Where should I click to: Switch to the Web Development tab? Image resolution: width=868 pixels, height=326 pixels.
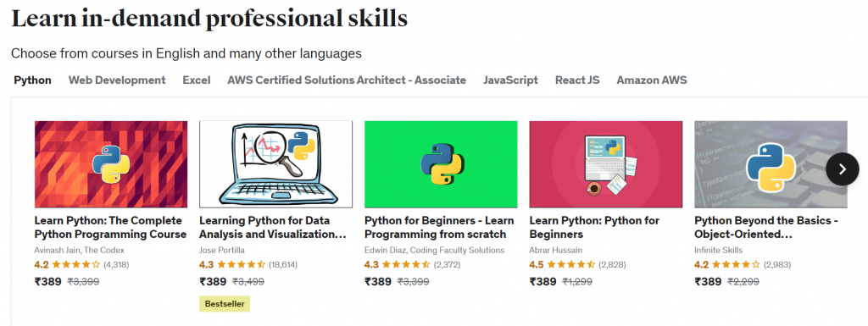117,80
